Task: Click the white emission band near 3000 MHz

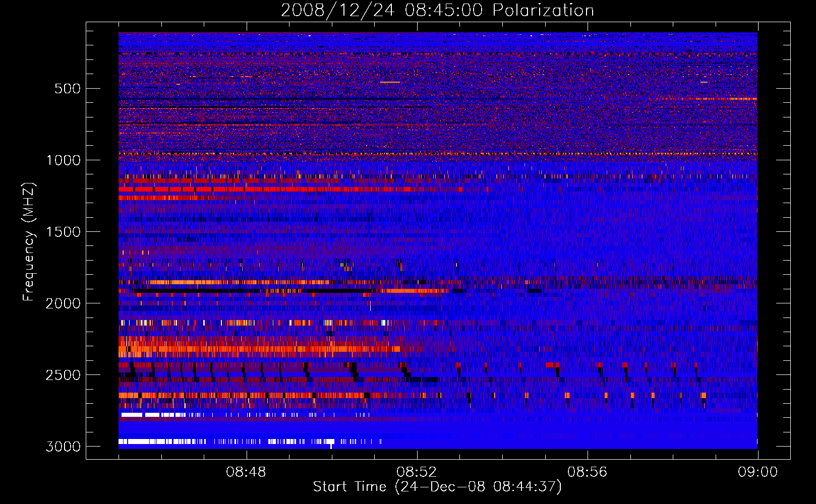Action: [250, 442]
